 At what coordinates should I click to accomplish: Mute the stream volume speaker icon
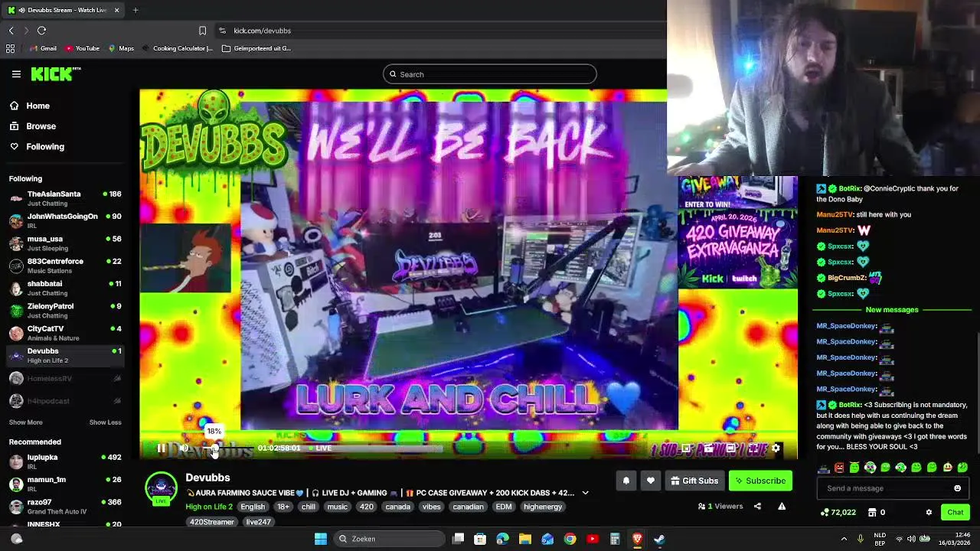pos(184,448)
